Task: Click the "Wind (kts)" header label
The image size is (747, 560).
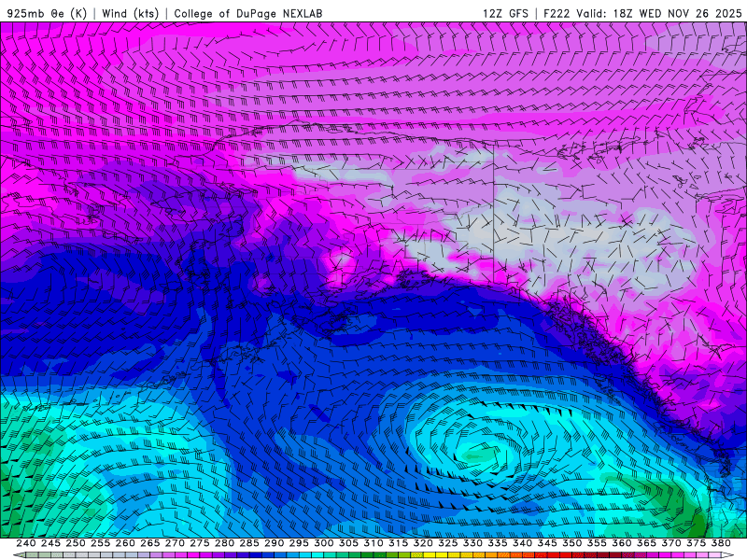Action: (131, 13)
